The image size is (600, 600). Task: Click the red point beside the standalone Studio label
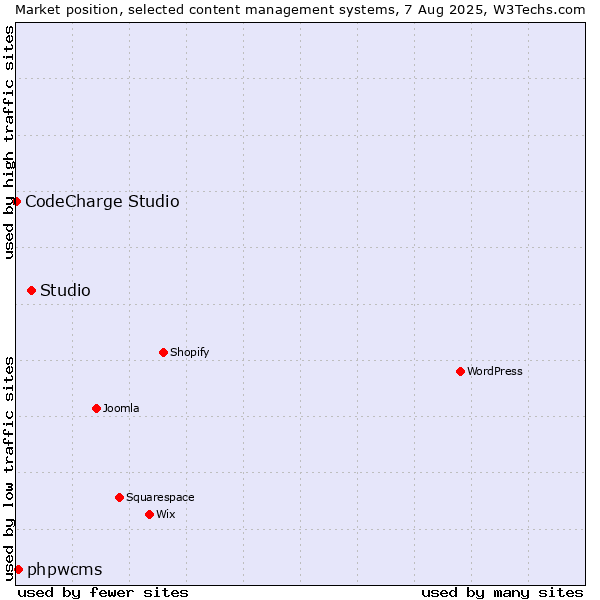32,290
